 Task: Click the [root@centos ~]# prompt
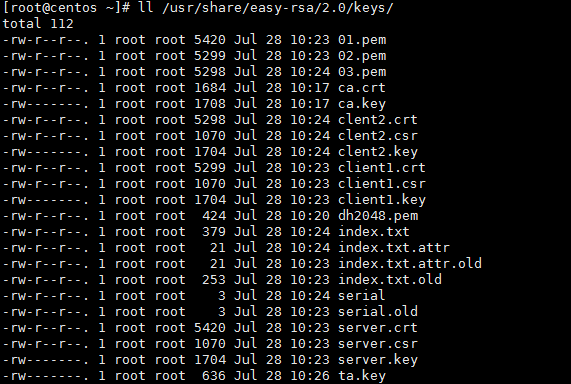click(x=67, y=8)
